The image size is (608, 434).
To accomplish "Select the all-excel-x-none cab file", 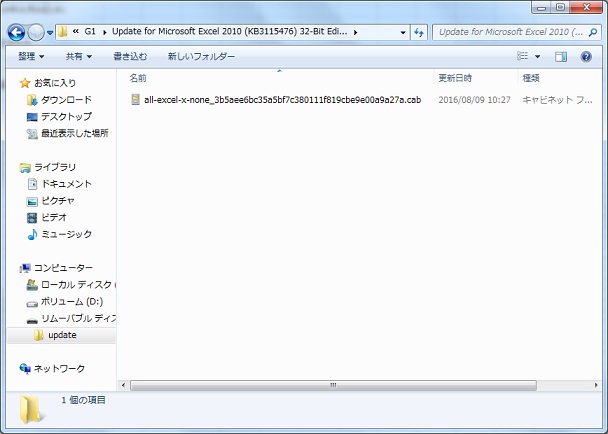I will click(x=276, y=100).
